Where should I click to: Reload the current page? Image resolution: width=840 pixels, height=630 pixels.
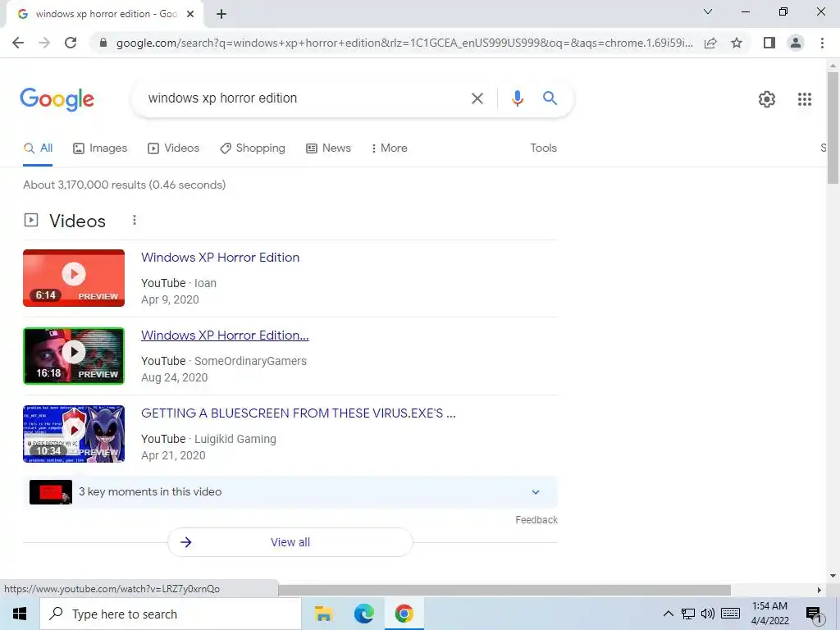click(x=71, y=43)
